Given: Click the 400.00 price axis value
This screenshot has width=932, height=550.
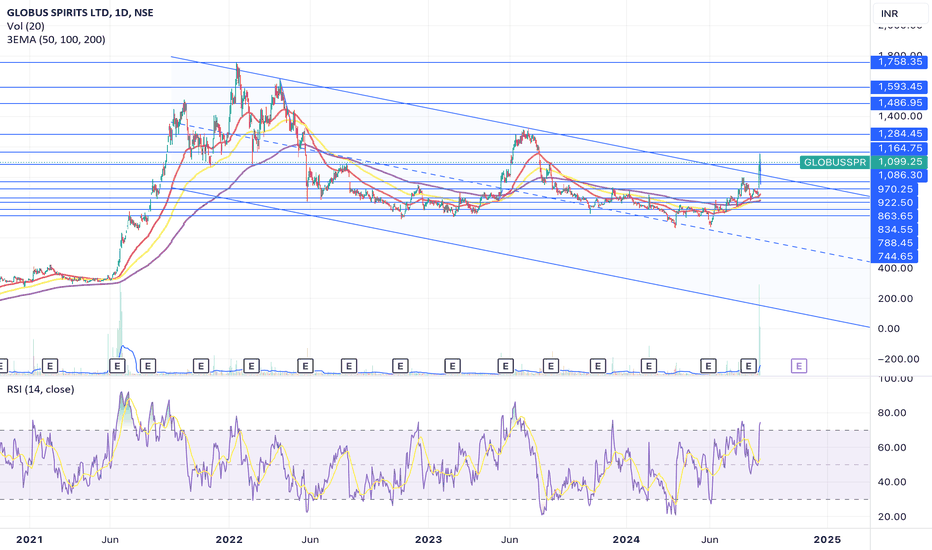Looking at the screenshot, I should [895, 269].
